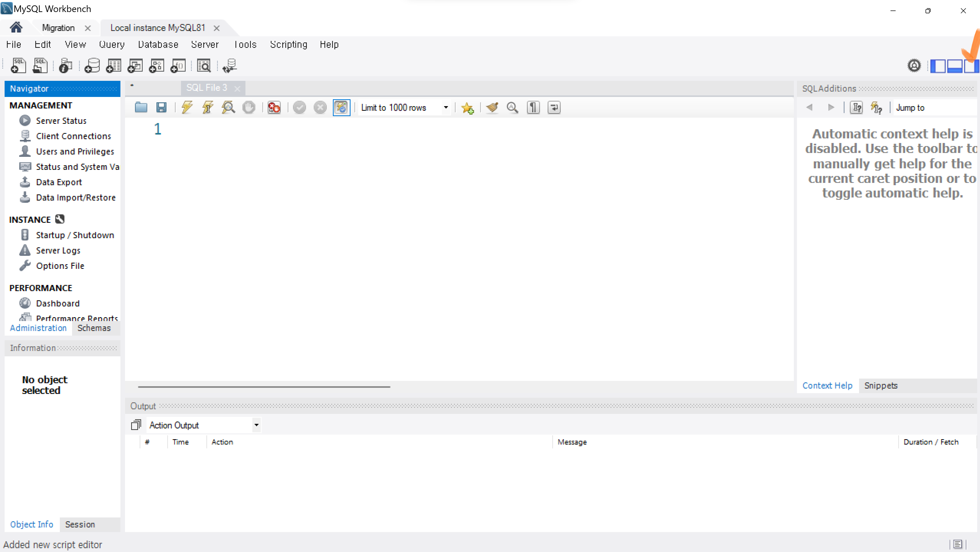The width and height of the screenshot is (980, 552).
Task: Click the editor horizontal scrollbar
Action: (264, 387)
